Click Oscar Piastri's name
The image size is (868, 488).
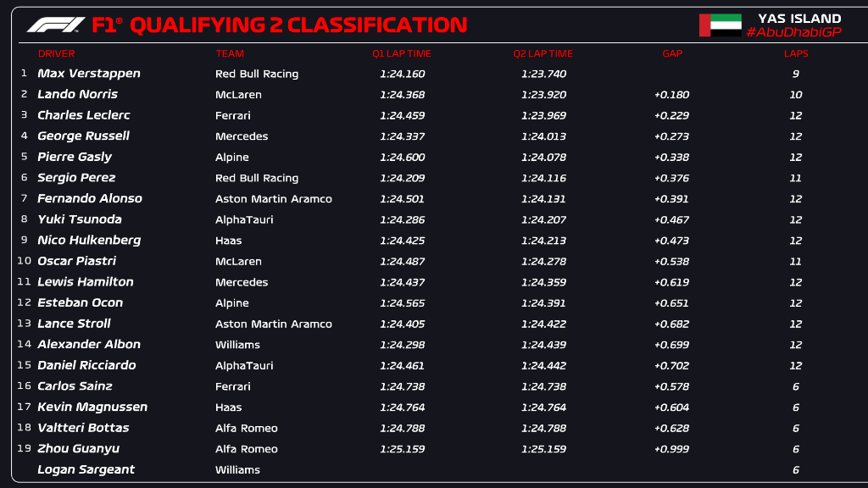(76, 261)
